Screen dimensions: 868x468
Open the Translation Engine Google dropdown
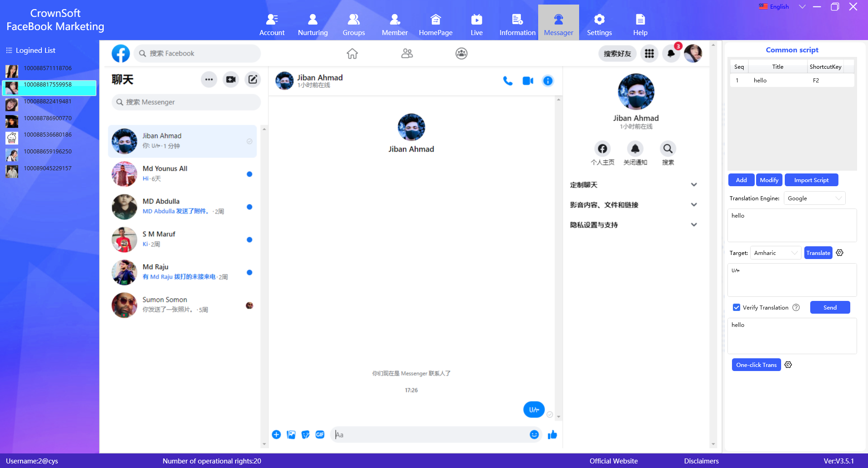[814, 198]
